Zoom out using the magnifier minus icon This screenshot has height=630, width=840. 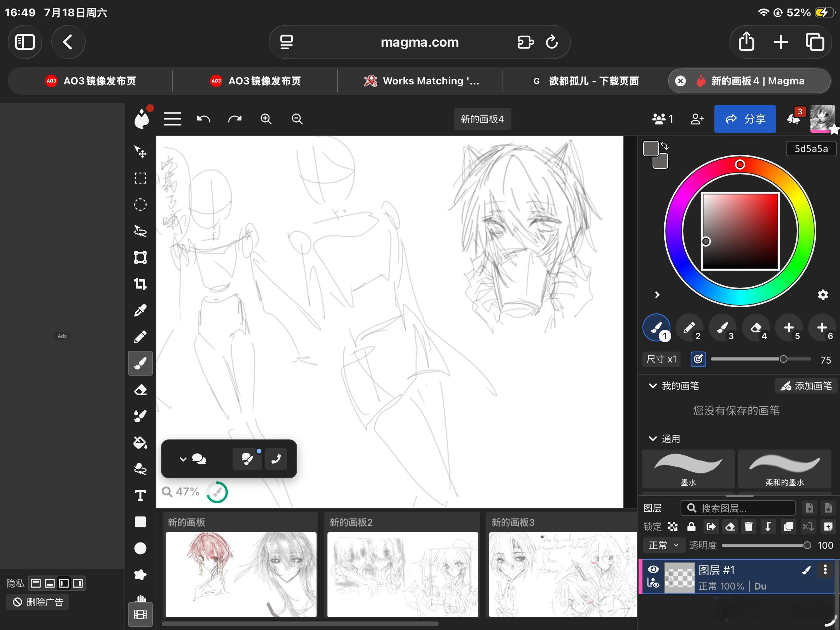(x=297, y=119)
